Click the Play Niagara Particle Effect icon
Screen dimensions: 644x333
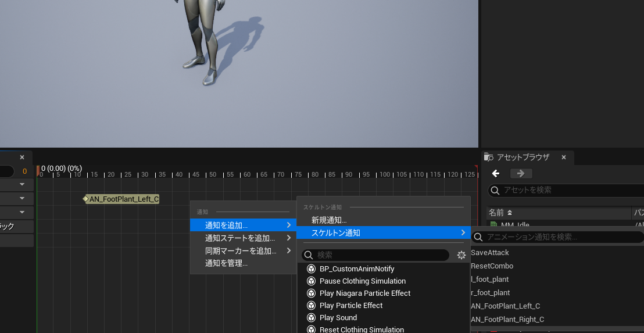point(311,293)
